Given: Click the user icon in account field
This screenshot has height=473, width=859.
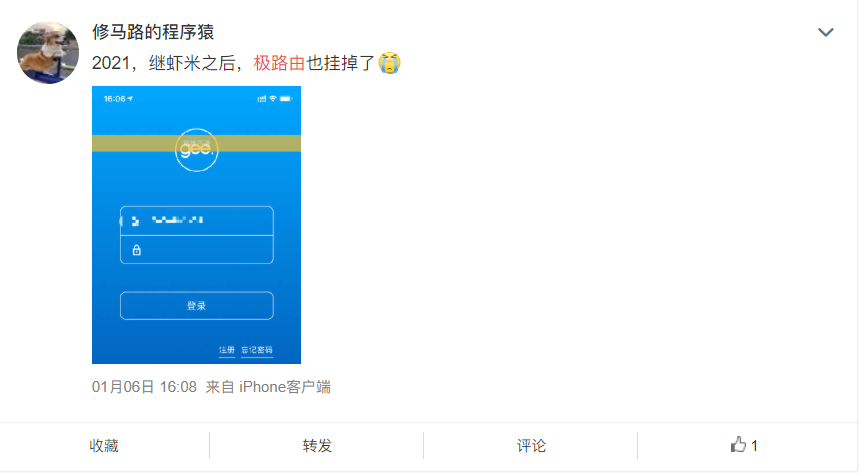Looking at the screenshot, I should click(135, 221).
